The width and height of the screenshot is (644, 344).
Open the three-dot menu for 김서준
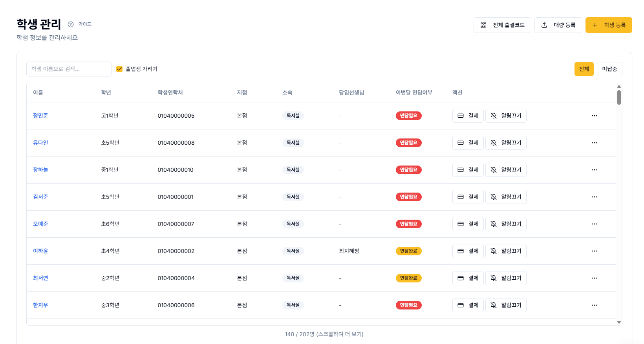pos(594,197)
